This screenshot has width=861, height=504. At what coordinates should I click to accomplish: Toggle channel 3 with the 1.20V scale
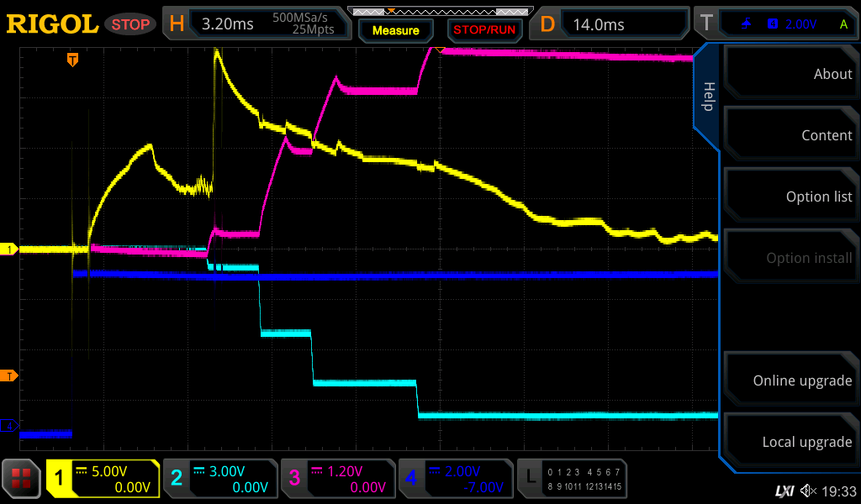point(337,479)
